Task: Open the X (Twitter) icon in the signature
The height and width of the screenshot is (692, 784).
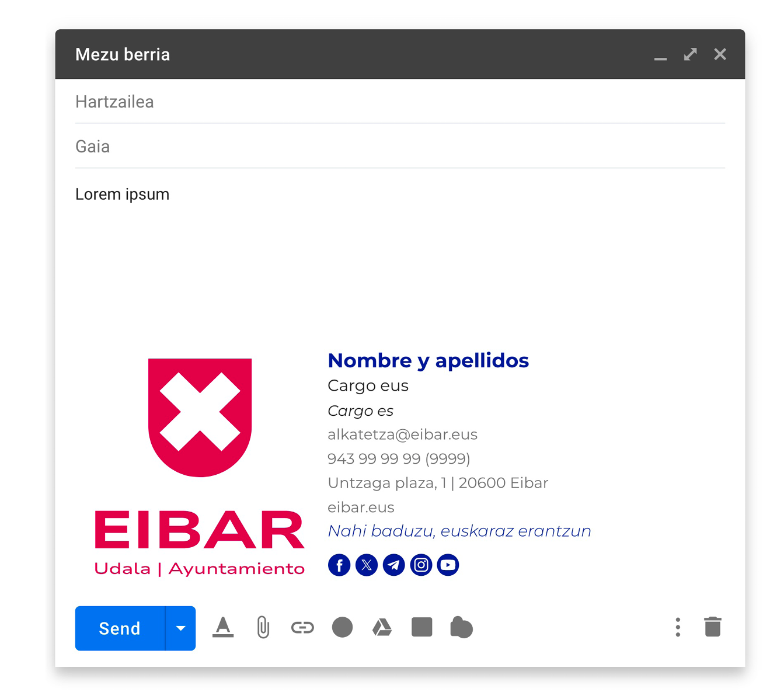Action: click(x=367, y=565)
